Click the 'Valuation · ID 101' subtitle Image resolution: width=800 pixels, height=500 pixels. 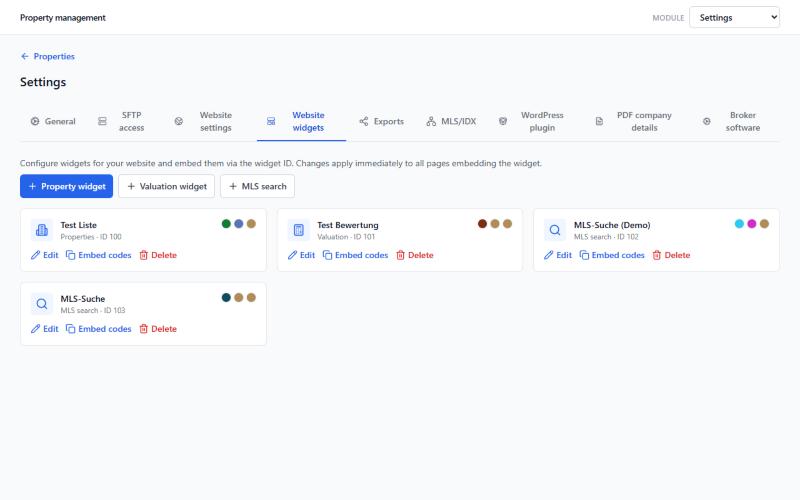[x=346, y=237]
